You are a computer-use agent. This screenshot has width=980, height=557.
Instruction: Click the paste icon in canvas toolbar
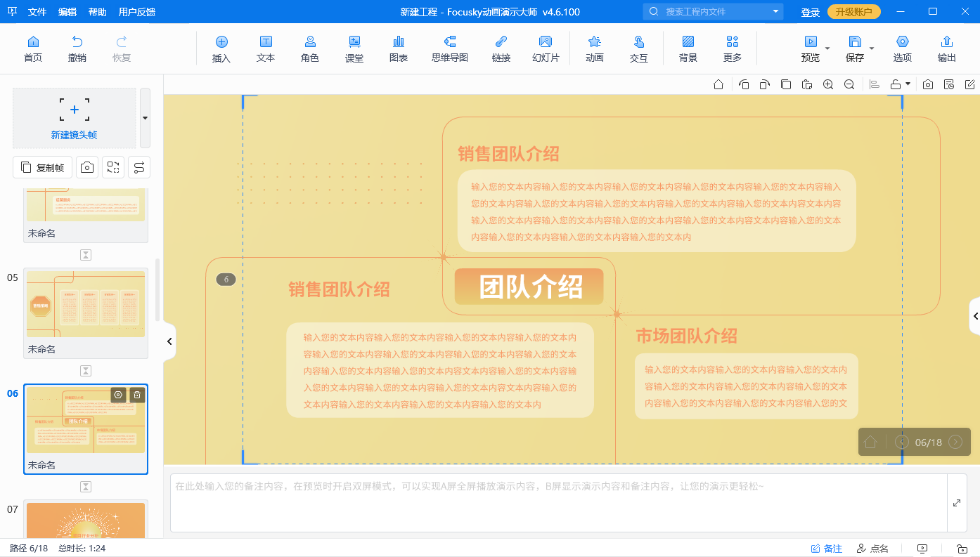click(807, 84)
